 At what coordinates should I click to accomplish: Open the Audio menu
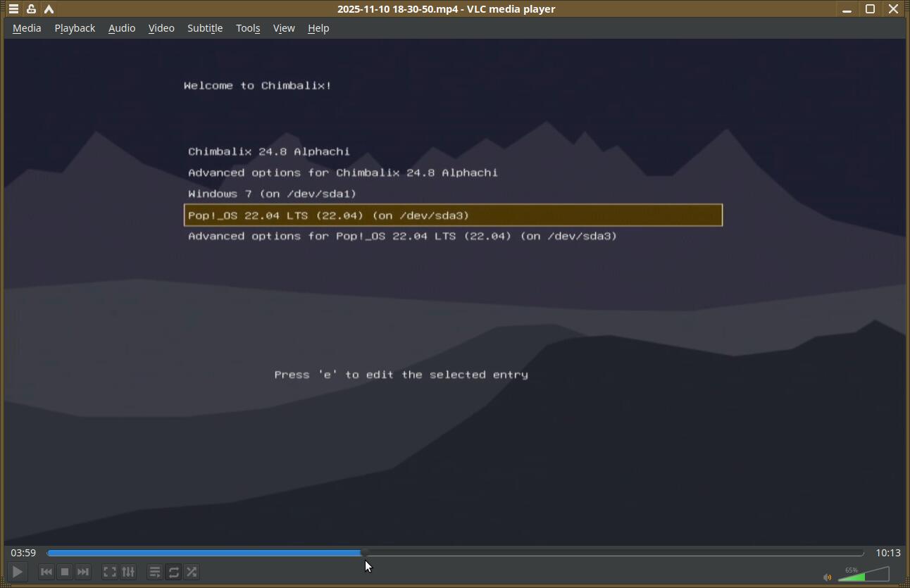[122, 28]
